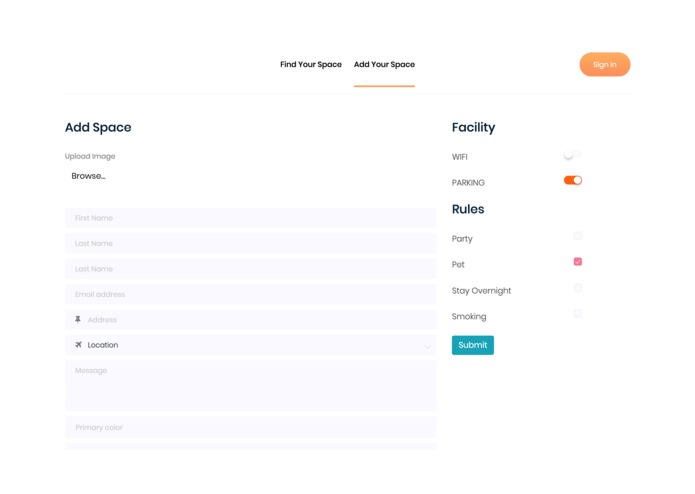Screen dimensions: 695x494
Task: Click the Smoking label text
Action: tap(469, 316)
